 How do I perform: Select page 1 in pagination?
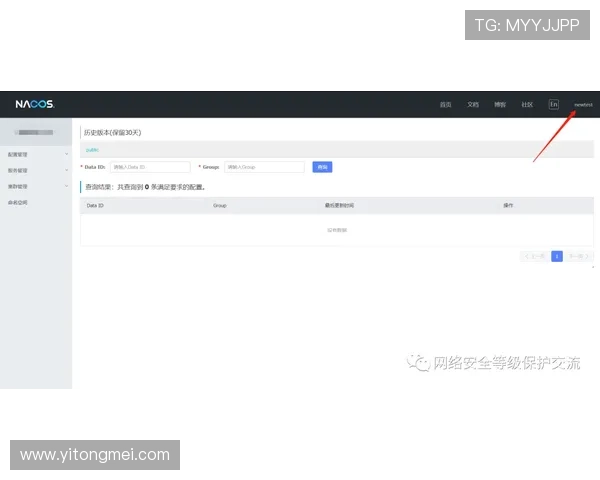(x=557, y=256)
